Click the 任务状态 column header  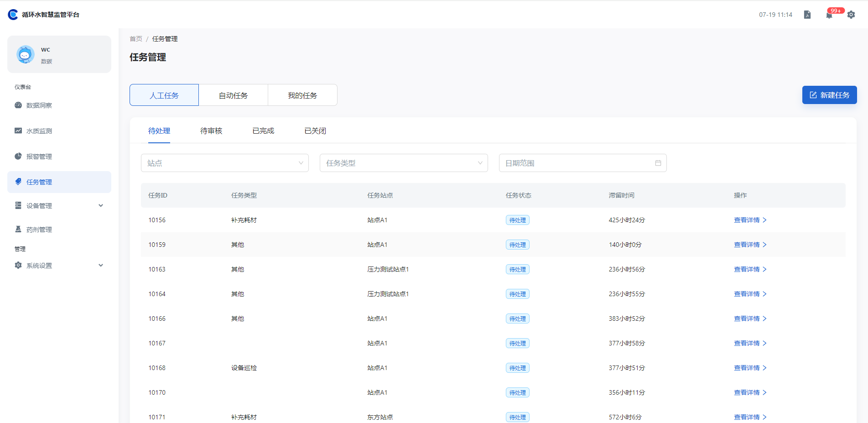pyautogui.click(x=519, y=195)
